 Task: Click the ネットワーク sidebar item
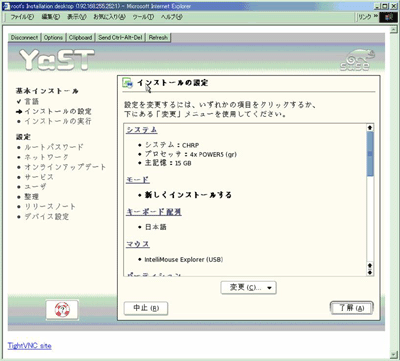point(47,157)
